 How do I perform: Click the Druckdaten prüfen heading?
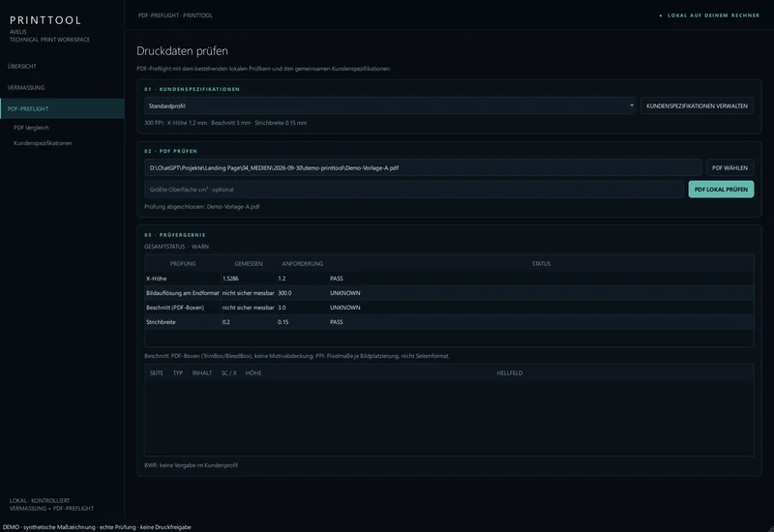(x=182, y=51)
